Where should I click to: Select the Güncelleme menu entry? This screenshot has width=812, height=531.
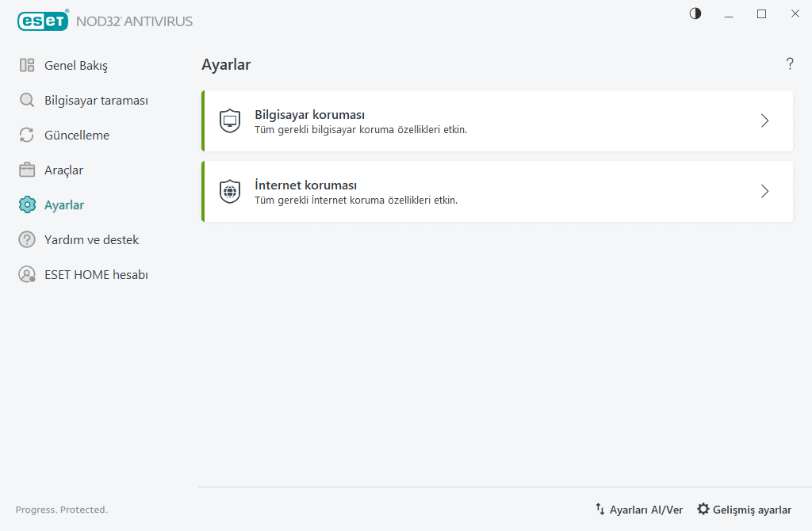77,136
